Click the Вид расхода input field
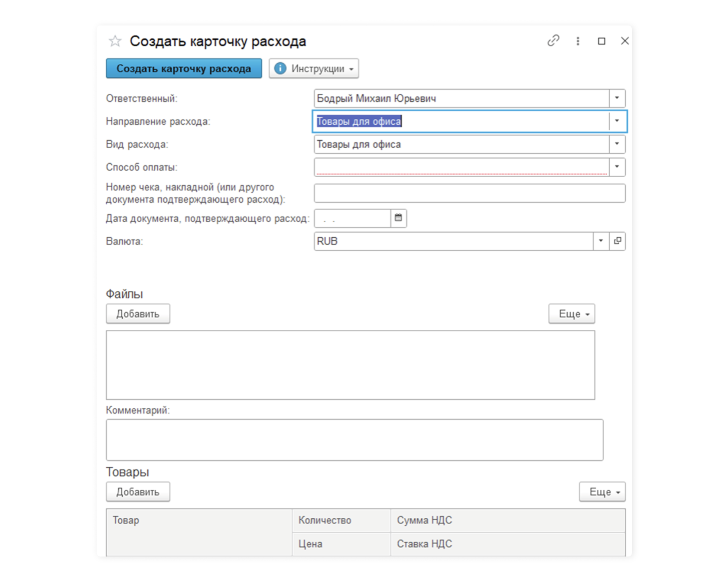This screenshot has height=582, width=728. [x=461, y=144]
